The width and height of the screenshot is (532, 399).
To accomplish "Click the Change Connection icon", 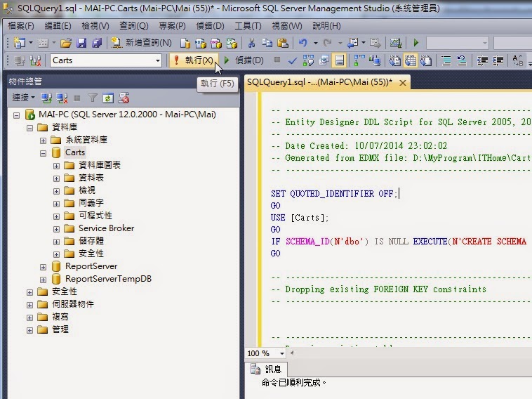I will (x=35, y=61).
